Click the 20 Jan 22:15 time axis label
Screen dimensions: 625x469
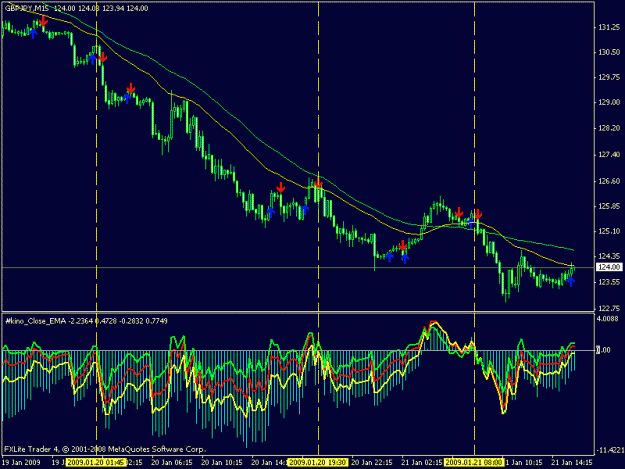point(371,462)
